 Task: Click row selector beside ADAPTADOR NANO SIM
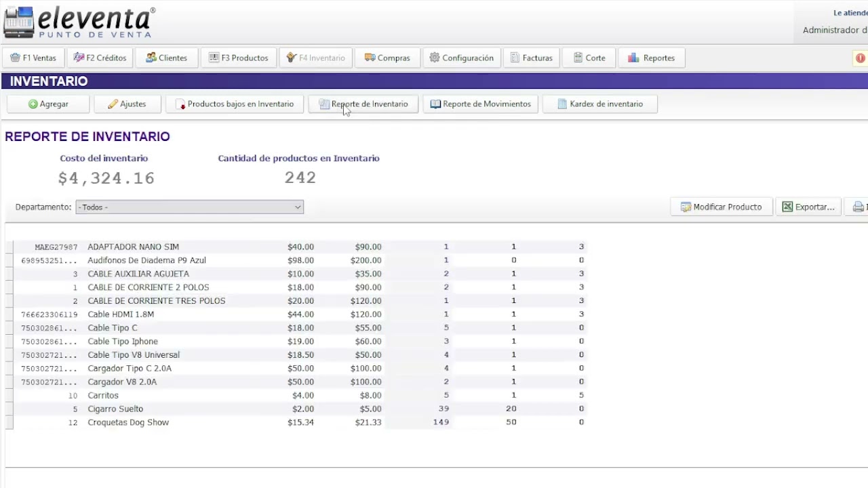coord(9,247)
